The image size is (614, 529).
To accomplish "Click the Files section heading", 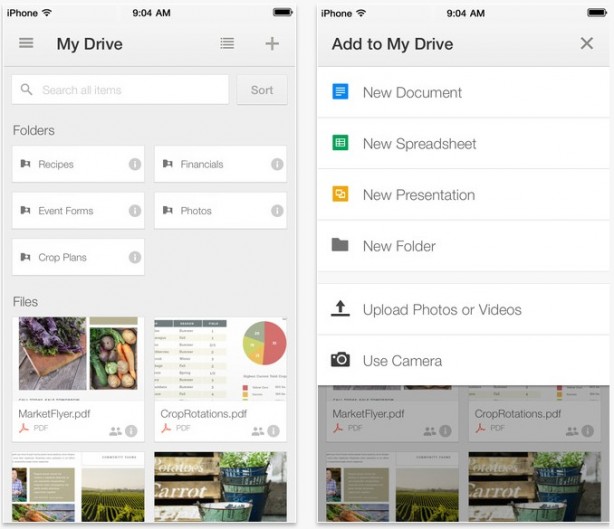I will point(25,302).
